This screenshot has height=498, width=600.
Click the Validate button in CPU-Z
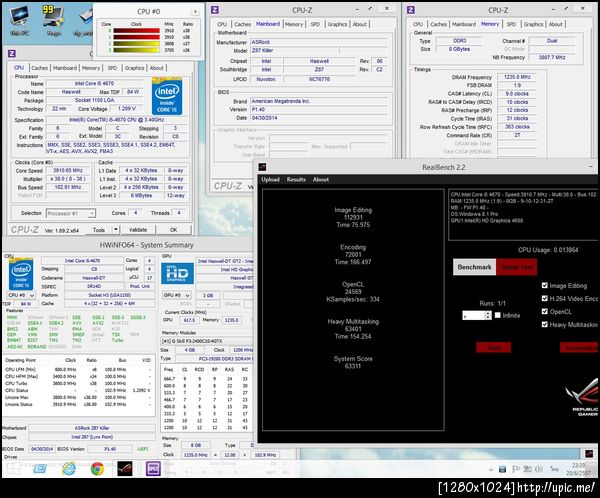[138, 230]
